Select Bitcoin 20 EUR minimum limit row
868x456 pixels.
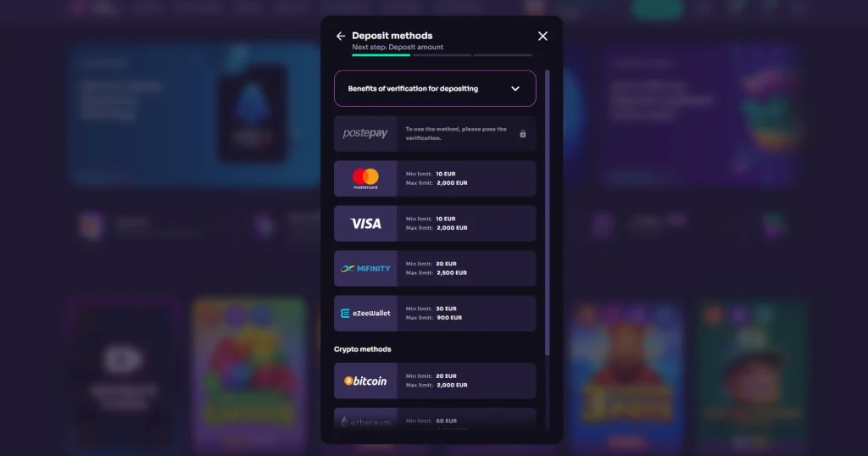pos(435,381)
